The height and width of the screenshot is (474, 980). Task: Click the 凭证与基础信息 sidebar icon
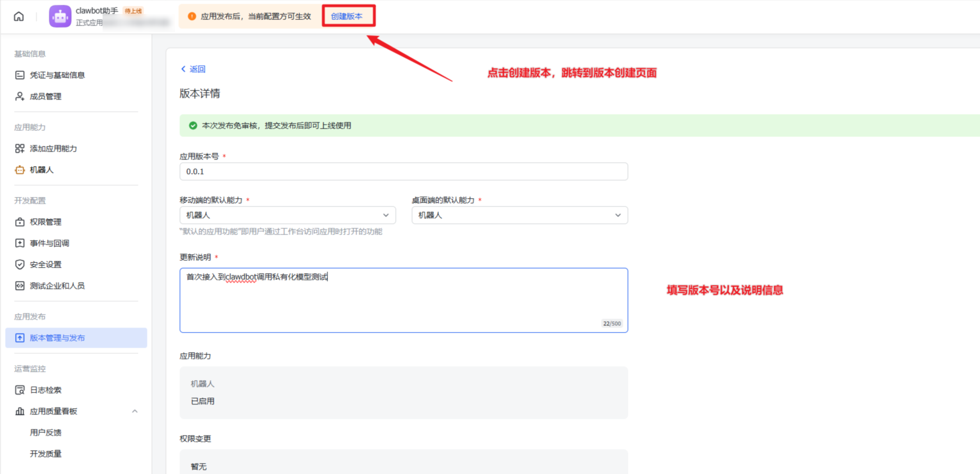20,75
